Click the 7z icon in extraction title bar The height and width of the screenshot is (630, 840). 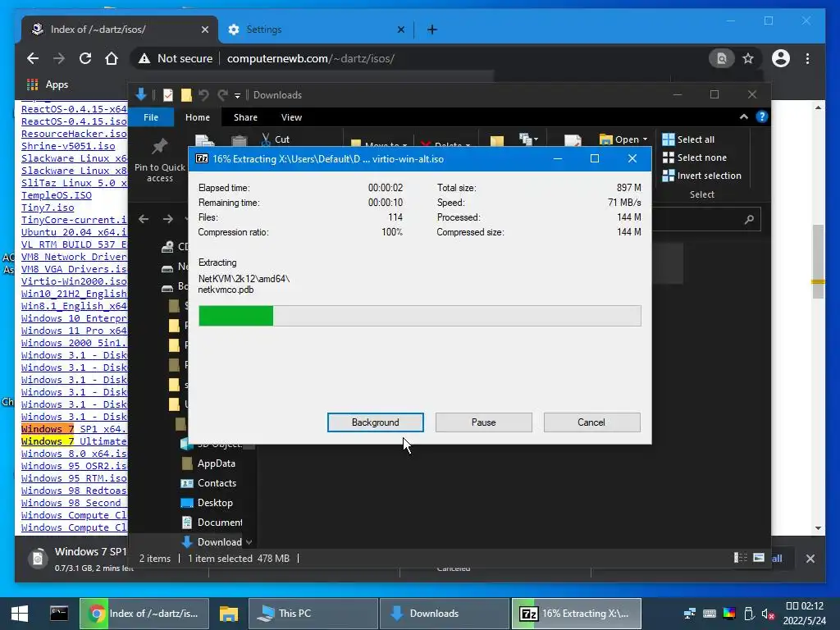pos(202,158)
